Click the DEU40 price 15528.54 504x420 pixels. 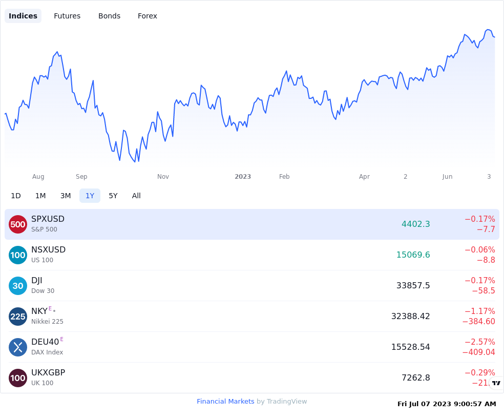point(410,347)
